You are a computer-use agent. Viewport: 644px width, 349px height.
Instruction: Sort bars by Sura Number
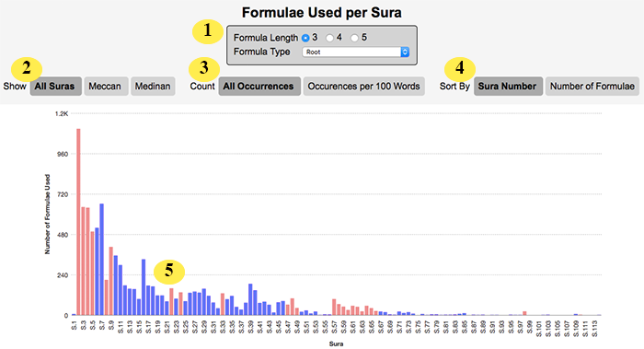[508, 87]
